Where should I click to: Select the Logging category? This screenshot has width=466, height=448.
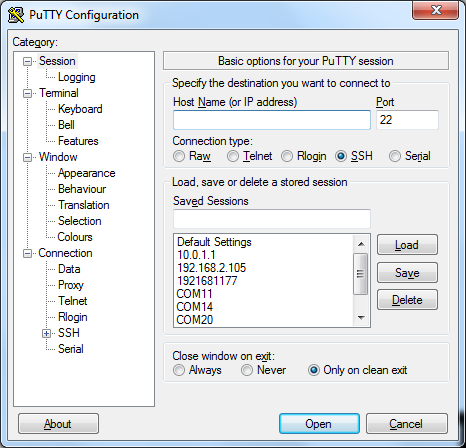point(77,77)
